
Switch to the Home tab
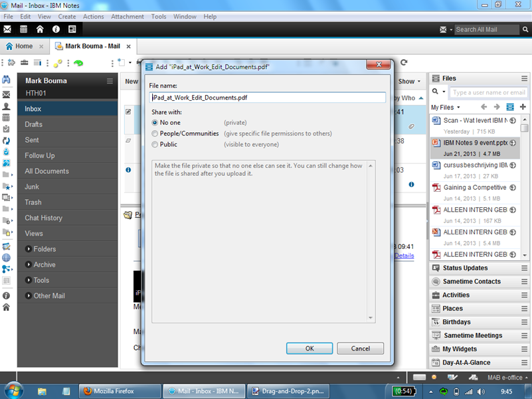[24, 46]
